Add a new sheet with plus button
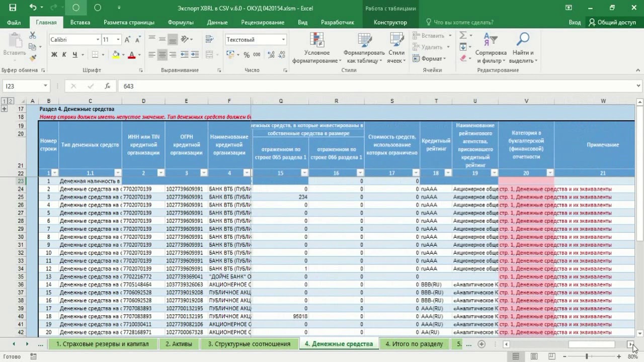 tap(481, 344)
